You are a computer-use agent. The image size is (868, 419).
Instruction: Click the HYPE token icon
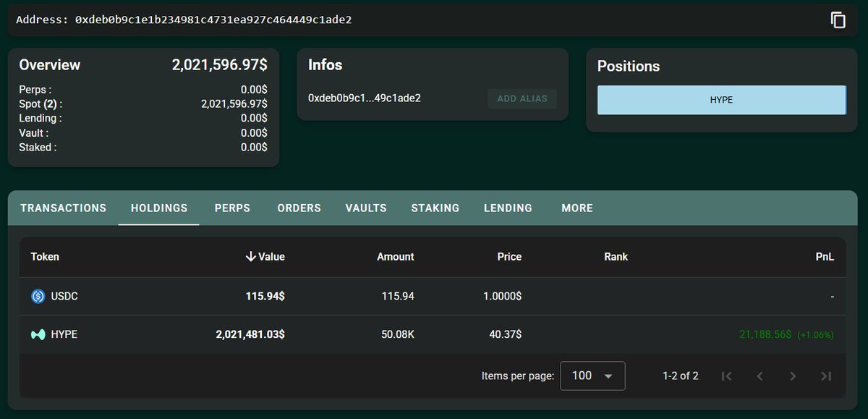click(x=38, y=334)
